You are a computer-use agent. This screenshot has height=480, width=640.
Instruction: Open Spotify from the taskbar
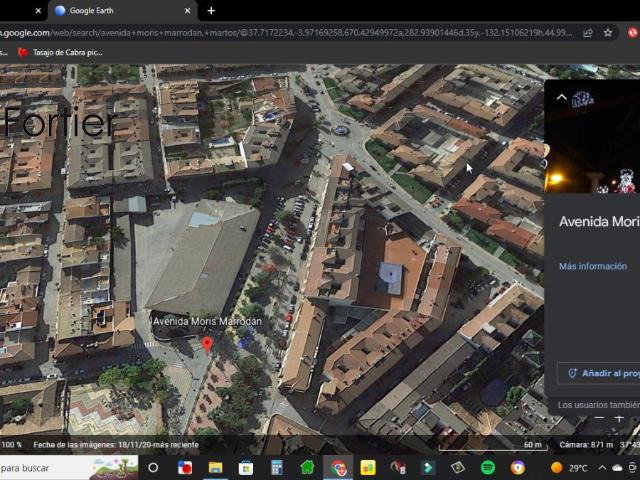click(x=487, y=467)
